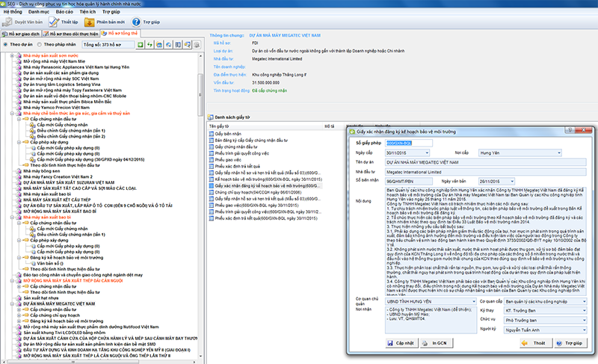Open Cơ quan chủ quản dropdown
This screenshot has height=364, width=598.
tap(474, 301)
